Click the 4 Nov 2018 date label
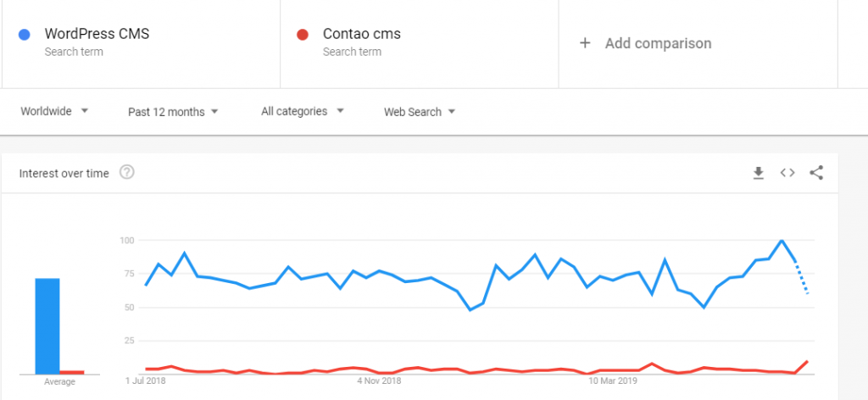This screenshot has height=400, width=868. [x=379, y=381]
